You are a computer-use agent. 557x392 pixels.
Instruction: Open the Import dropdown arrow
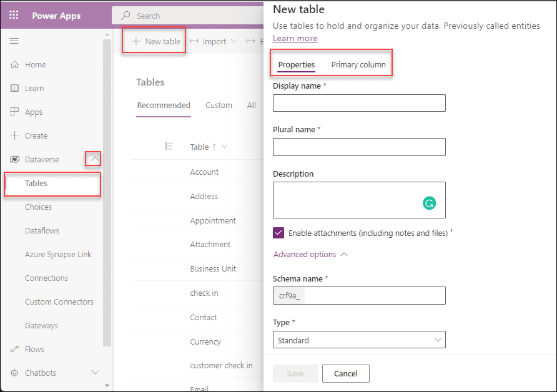(234, 41)
